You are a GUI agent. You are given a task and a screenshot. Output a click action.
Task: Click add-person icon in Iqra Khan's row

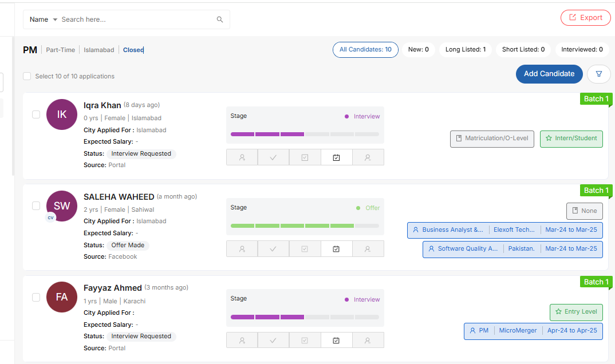click(x=242, y=157)
